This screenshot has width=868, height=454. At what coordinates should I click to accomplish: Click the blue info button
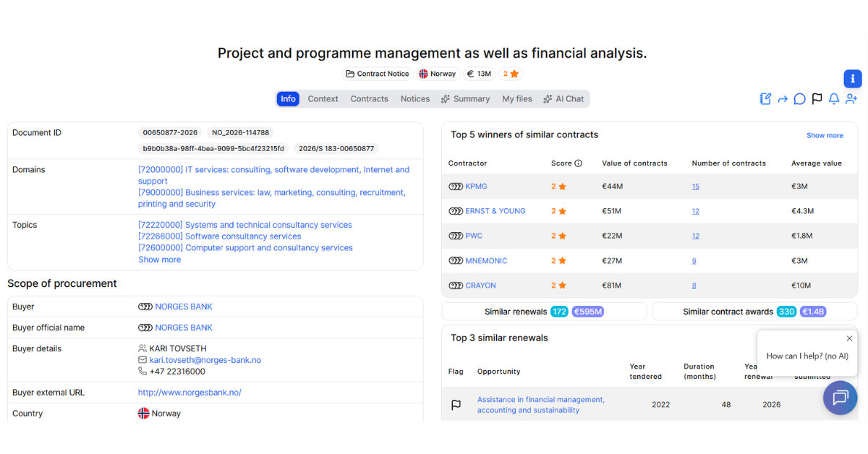pos(853,79)
